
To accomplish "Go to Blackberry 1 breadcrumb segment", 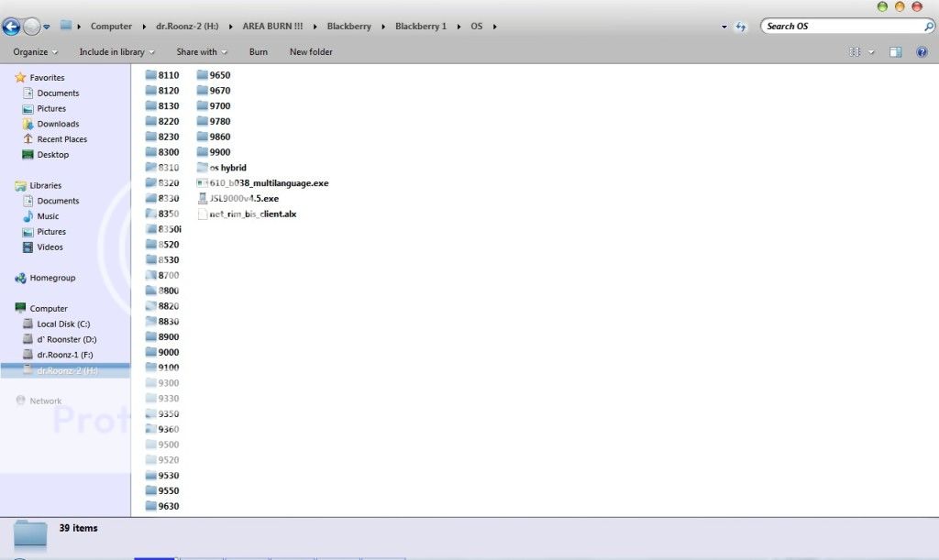I will click(420, 27).
